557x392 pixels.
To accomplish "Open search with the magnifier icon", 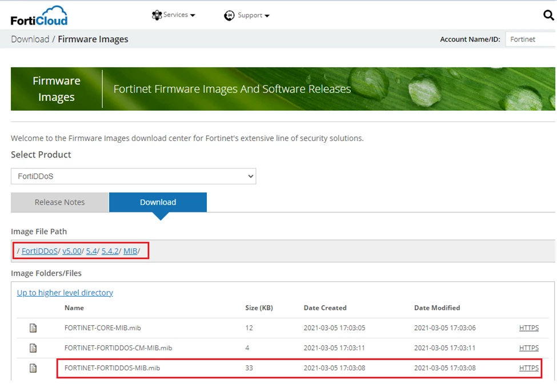I will point(548,15).
